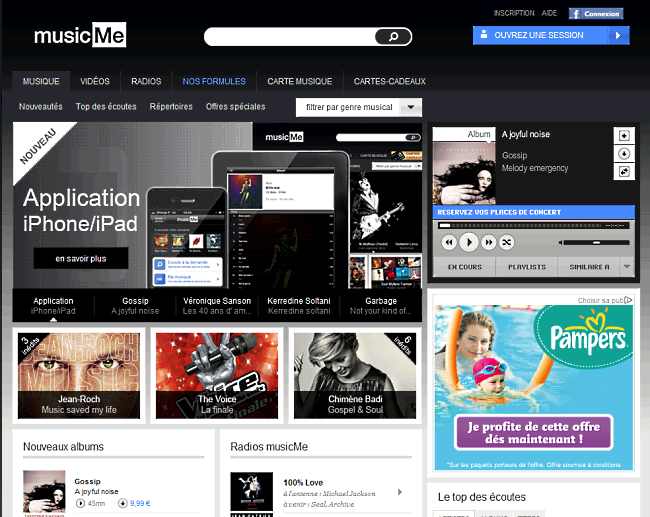Screen dimensions: 650x517
Task: Add album to playlist icon in player
Action: [x=624, y=136]
